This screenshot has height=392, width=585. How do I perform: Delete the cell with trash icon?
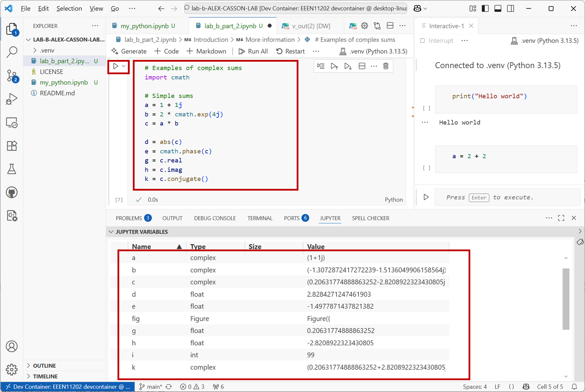386,66
